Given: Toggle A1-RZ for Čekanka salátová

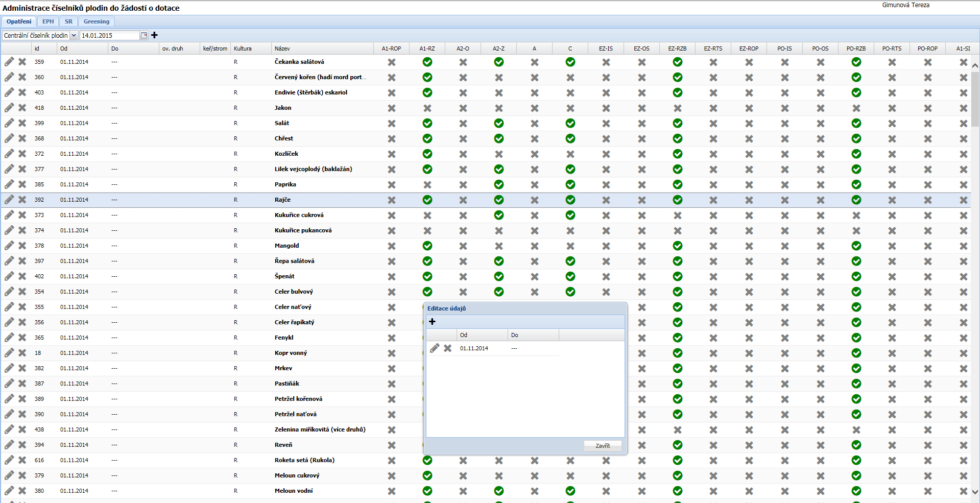Looking at the screenshot, I should point(427,62).
